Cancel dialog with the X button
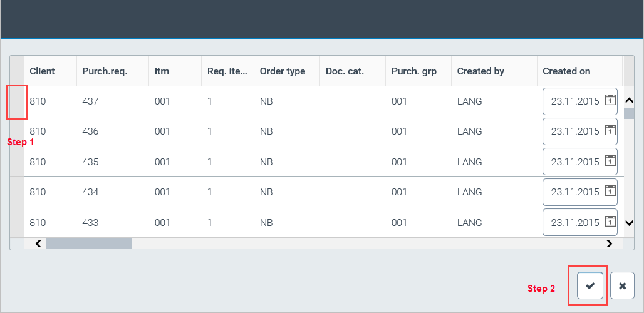This screenshot has height=313, width=644. [622, 285]
